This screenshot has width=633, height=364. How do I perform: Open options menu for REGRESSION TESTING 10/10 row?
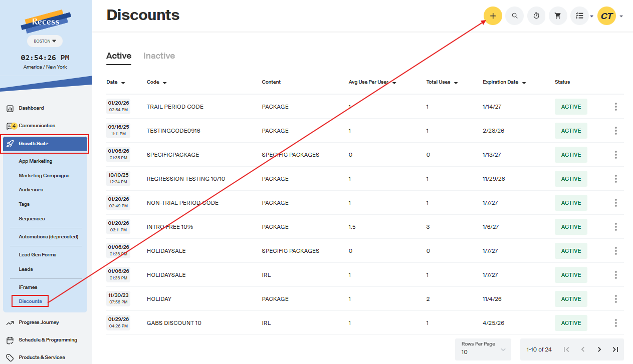point(615,179)
